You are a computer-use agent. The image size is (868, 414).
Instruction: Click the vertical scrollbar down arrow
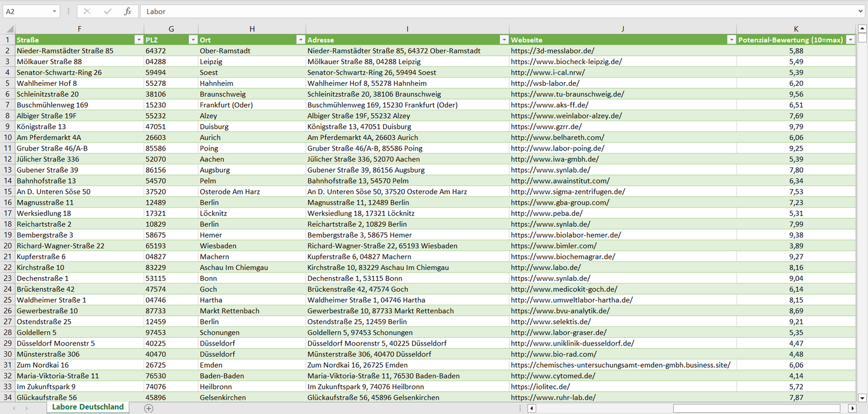tap(863, 397)
